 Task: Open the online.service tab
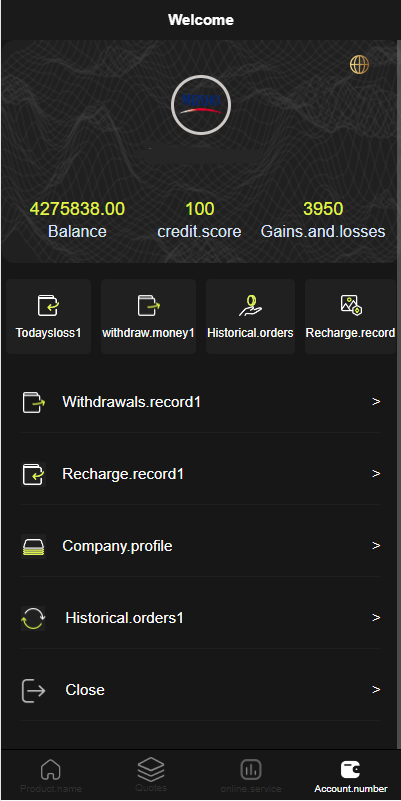(x=251, y=775)
